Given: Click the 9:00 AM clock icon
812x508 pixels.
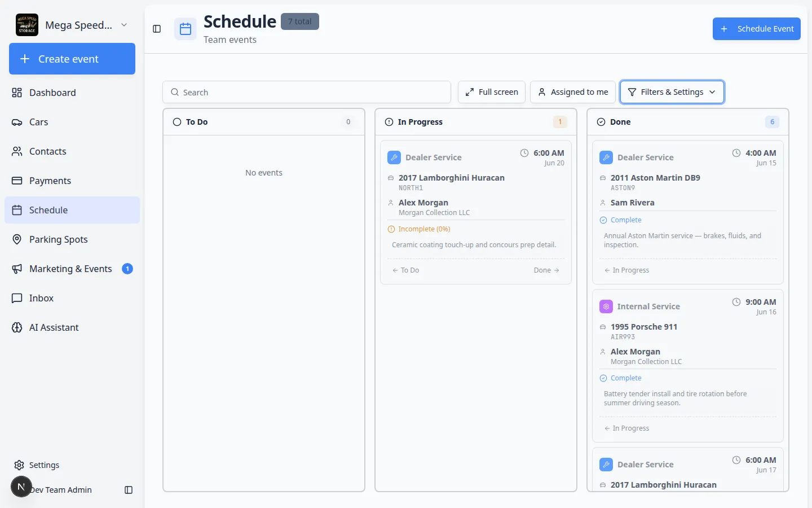Looking at the screenshot, I should pos(736,302).
